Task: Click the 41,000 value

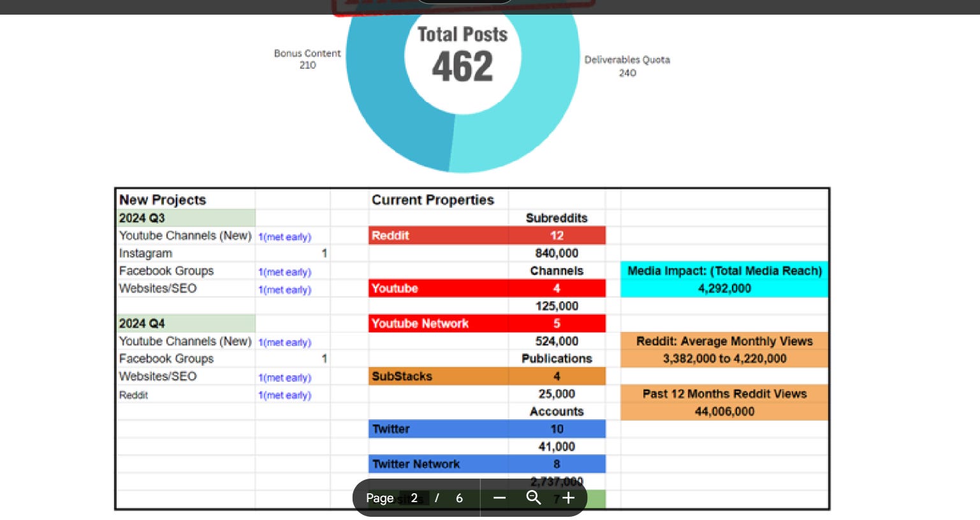Action: coord(557,447)
